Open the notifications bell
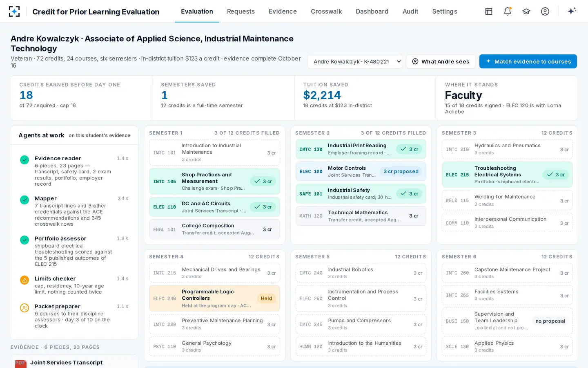This screenshot has height=368, width=588. 508,11
